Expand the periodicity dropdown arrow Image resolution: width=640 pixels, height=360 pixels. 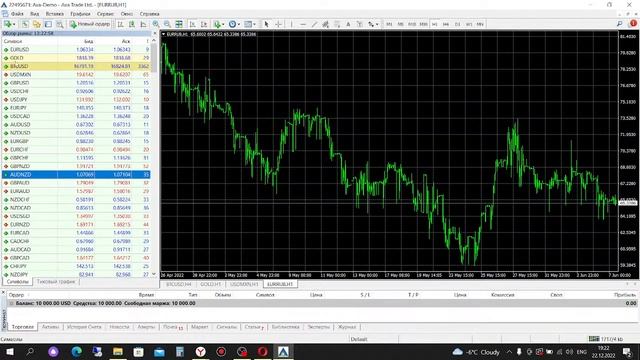click(x=239, y=24)
